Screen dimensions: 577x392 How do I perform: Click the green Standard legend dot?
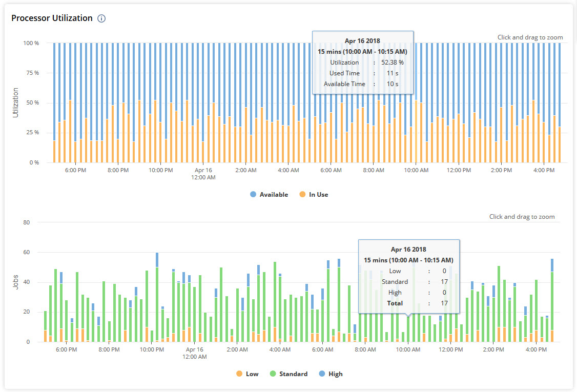coord(273,374)
